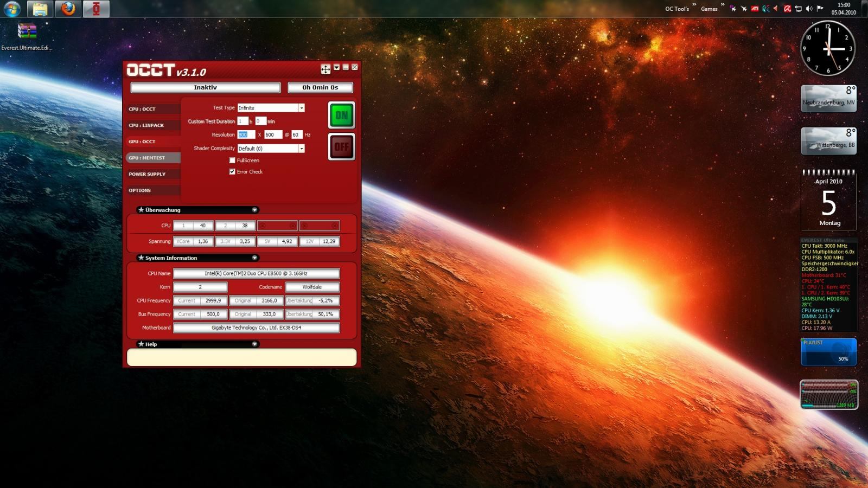Click the Überwachung star icon

click(141, 210)
